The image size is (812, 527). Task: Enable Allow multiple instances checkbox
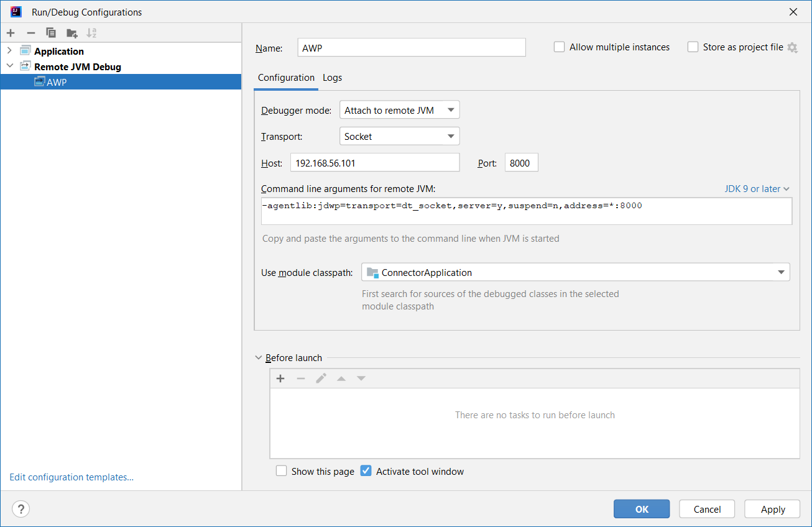point(560,47)
